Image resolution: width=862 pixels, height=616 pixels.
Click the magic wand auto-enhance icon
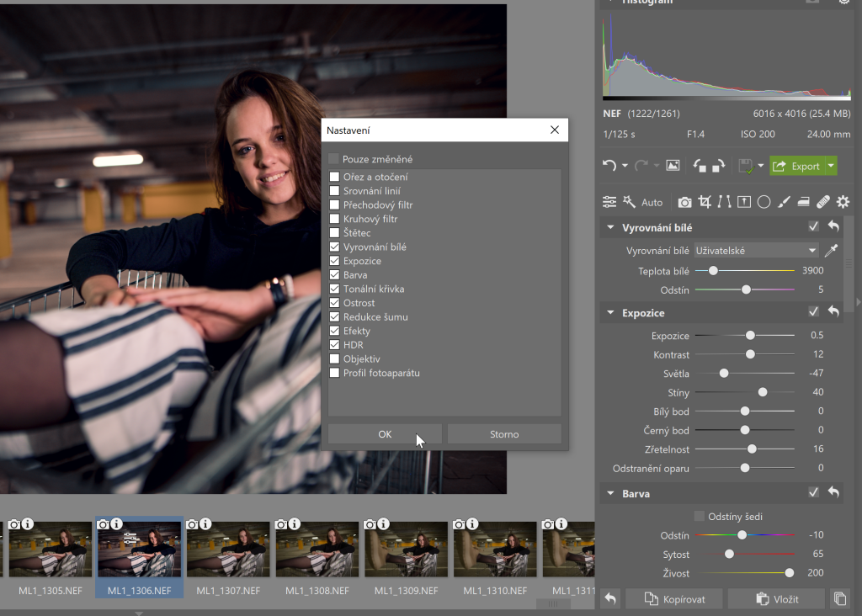629,202
